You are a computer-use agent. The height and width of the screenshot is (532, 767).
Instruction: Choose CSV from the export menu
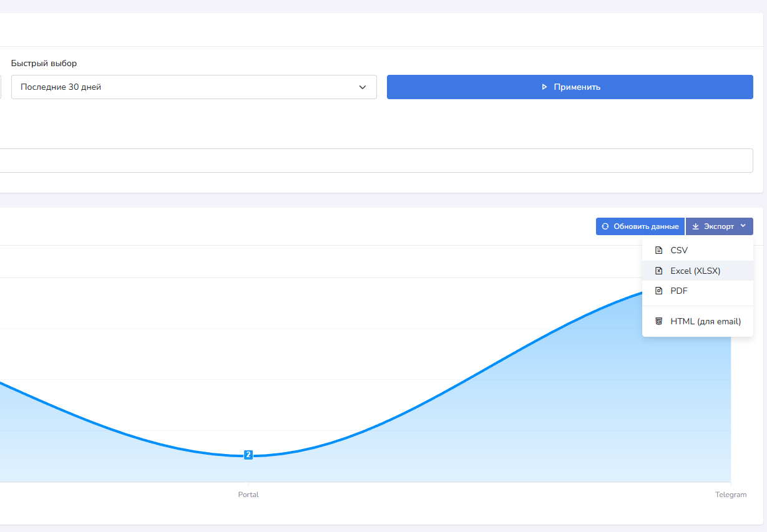(x=679, y=251)
